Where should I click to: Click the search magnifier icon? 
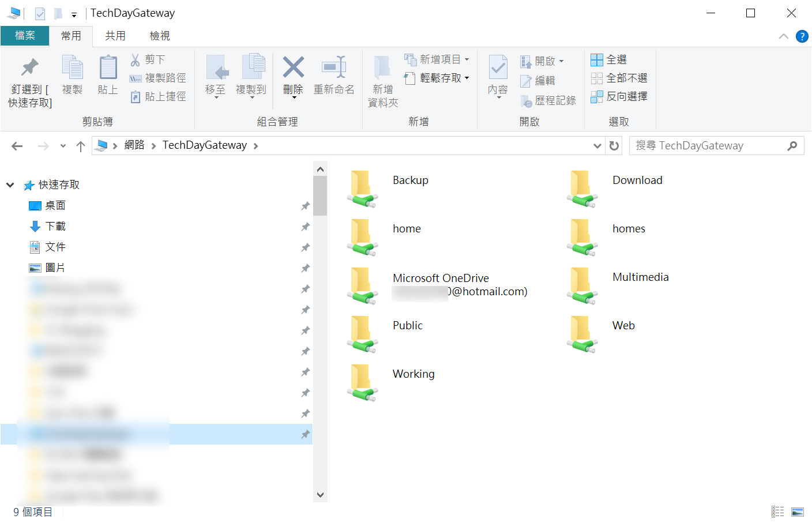point(792,146)
